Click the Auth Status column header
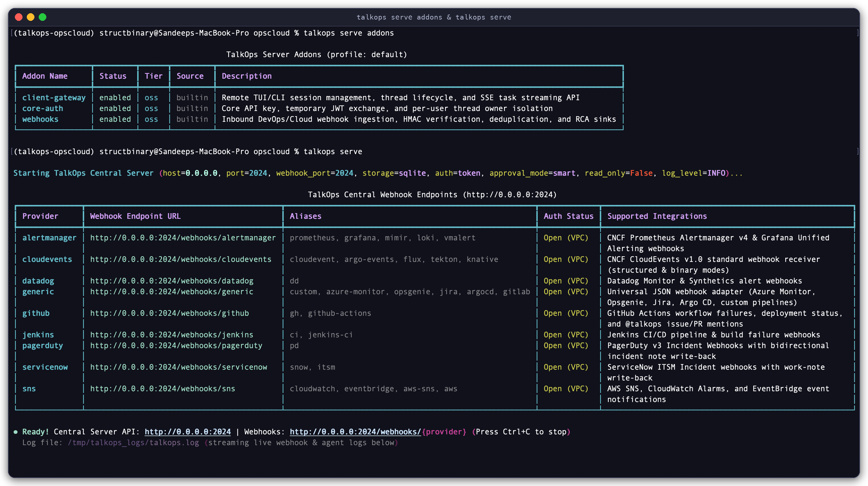868x486 pixels. click(568, 216)
